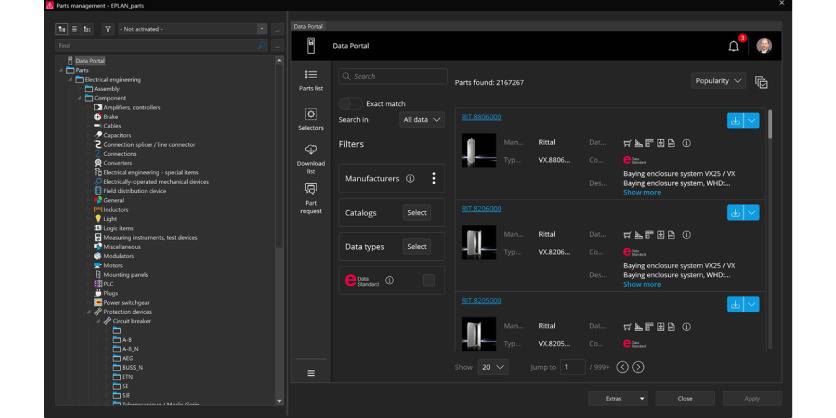836x418 pixels.
Task: Open the Part request sidebar item
Action: coord(311,198)
